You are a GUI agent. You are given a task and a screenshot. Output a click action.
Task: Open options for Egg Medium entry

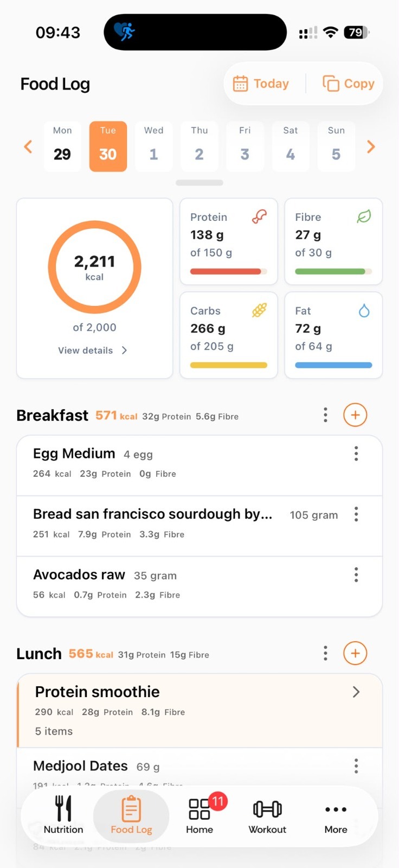[x=356, y=454]
